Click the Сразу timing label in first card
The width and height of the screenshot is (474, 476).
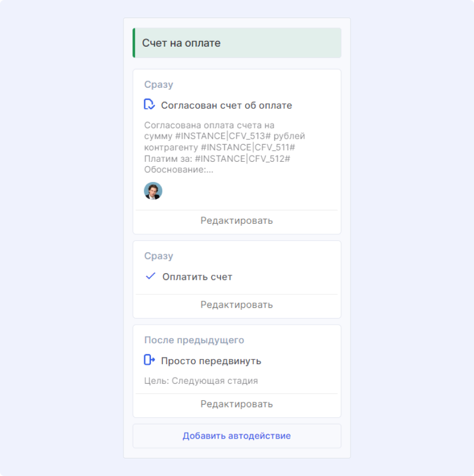(x=159, y=84)
